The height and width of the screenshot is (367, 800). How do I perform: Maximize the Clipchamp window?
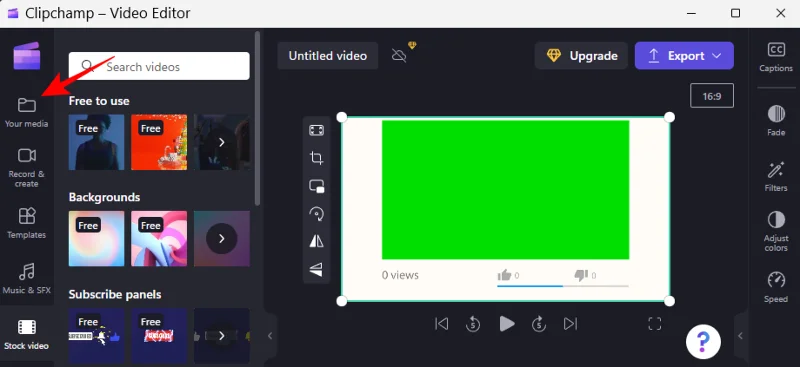[x=735, y=13]
